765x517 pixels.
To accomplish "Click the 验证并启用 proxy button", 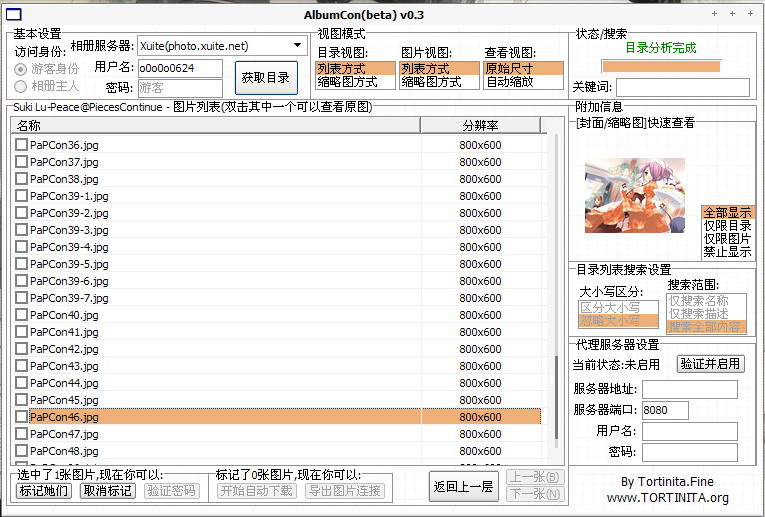I will pyautogui.click(x=711, y=364).
